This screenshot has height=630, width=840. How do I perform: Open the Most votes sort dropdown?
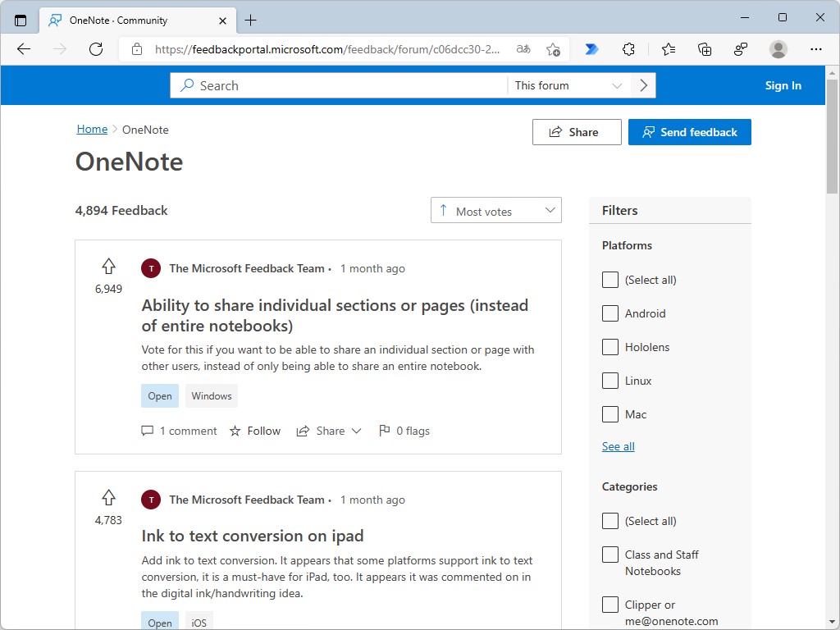[496, 210]
